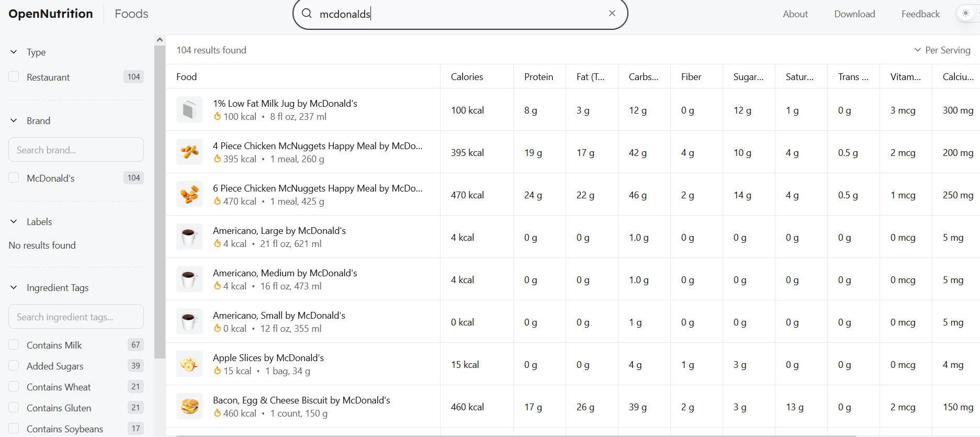
Task: Open the Per Serving dropdown
Action: (x=942, y=50)
